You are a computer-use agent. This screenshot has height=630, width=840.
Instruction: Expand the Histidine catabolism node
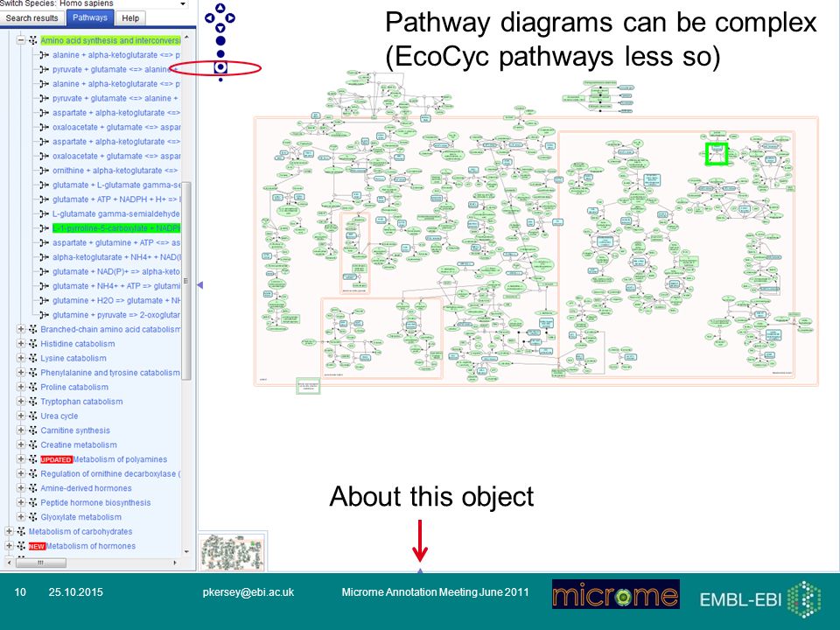coord(21,343)
